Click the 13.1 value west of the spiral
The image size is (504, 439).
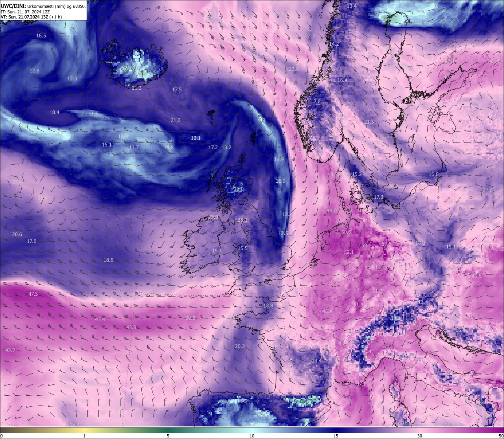pyautogui.click(x=196, y=138)
